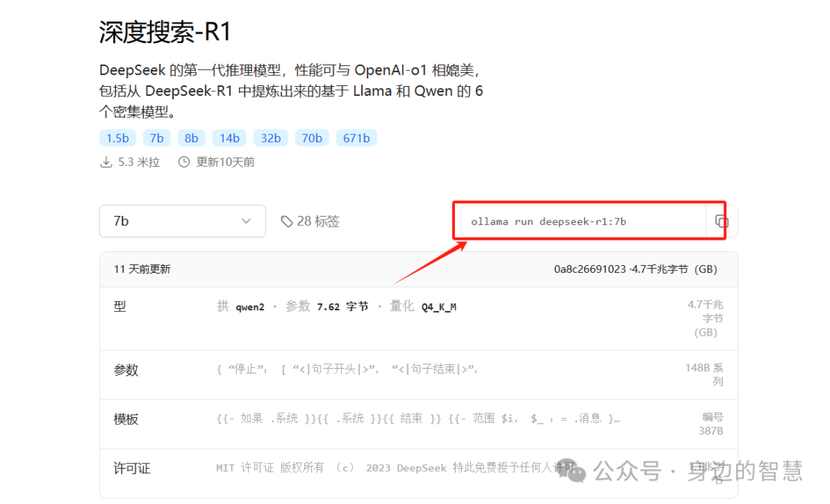
Task: Select the 8b size tag
Action: (x=191, y=138)
